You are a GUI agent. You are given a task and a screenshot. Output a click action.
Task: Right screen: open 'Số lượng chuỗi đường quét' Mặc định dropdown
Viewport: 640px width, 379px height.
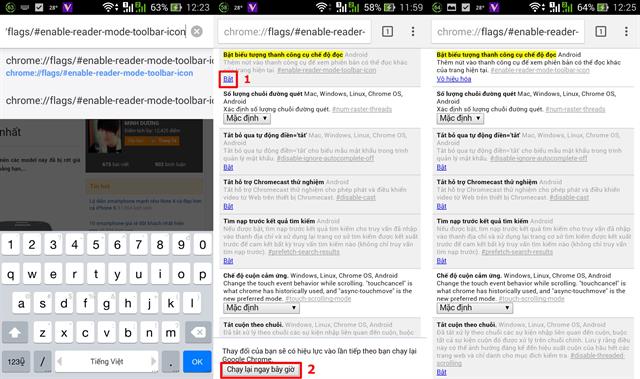460,118
